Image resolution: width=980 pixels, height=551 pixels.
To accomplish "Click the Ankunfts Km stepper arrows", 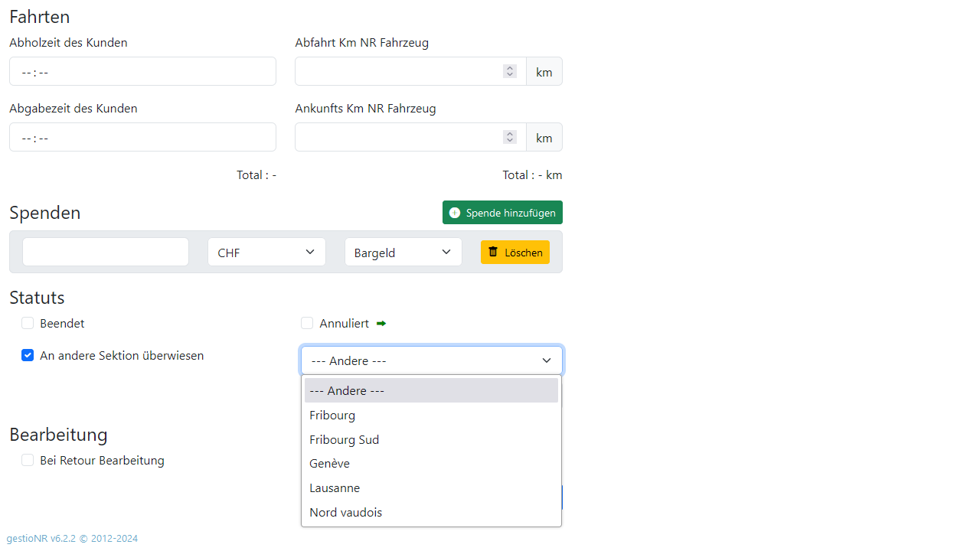I will coord(509,137).
